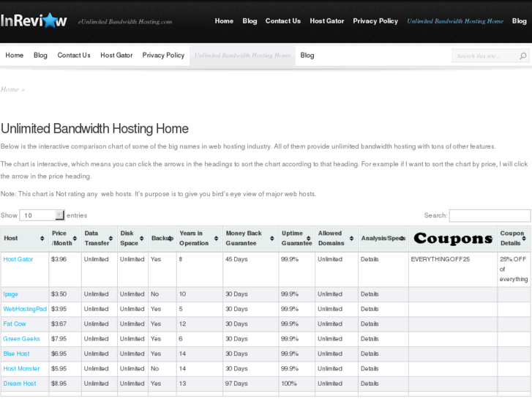The height and width of the screenshot is (399, 532).
Task: Click Home breadcrumb link
Action: tap(10, 89)
